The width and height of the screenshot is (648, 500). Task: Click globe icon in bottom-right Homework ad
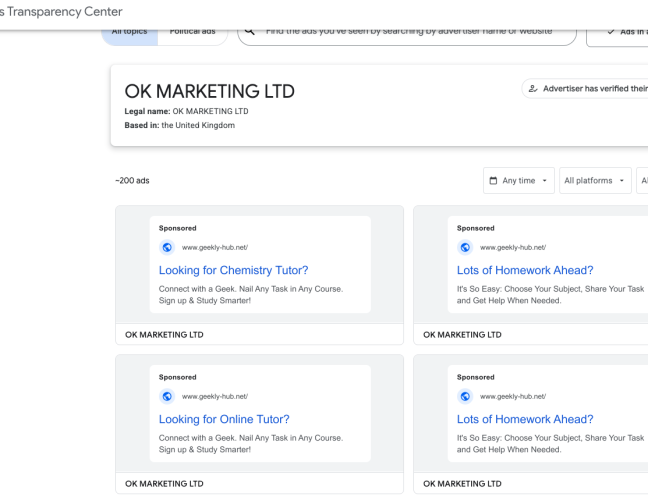pos(465,396)
